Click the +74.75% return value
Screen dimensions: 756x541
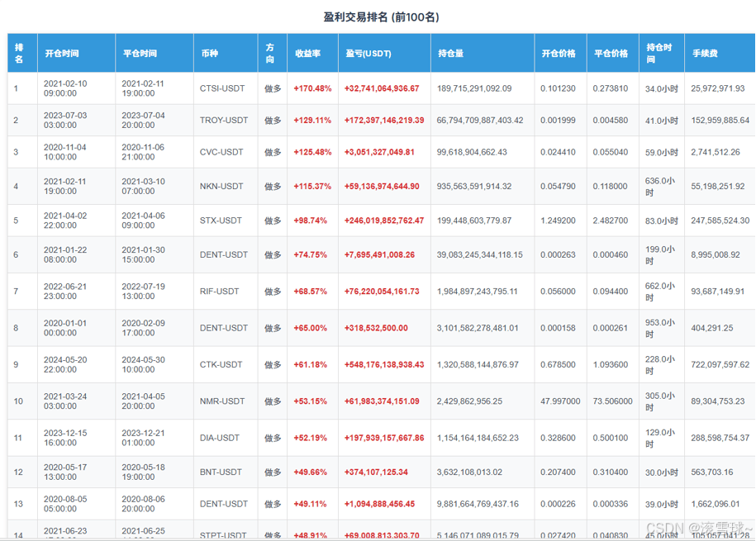[x=310, y=255]
